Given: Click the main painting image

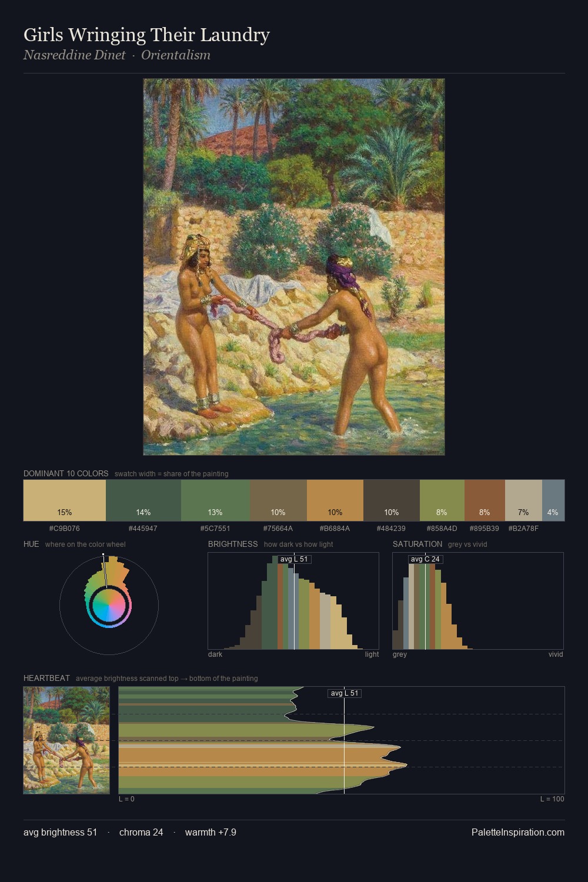Looking at the screenshot, I should [294, 267].
